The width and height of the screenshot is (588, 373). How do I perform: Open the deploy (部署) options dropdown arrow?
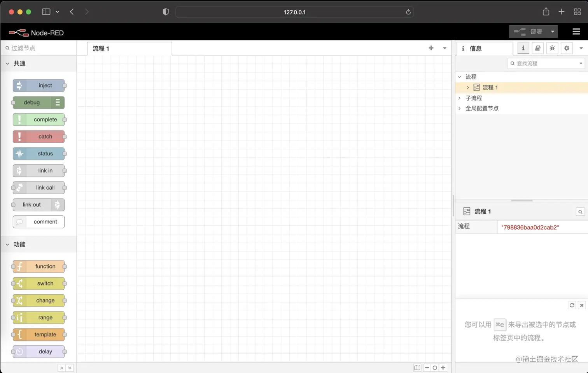point(553,32)
